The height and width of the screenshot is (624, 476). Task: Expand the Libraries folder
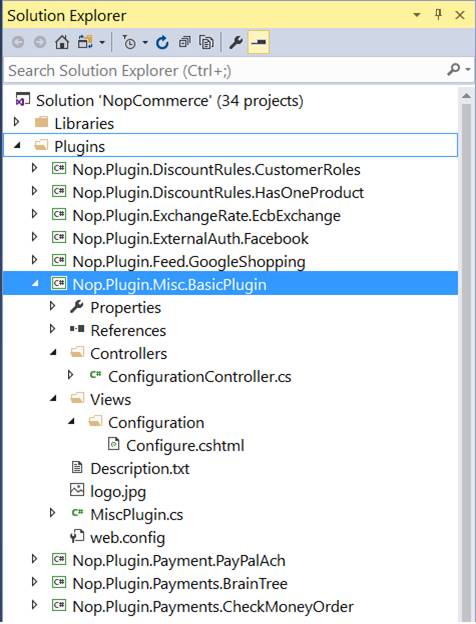[x=16, y=122]
